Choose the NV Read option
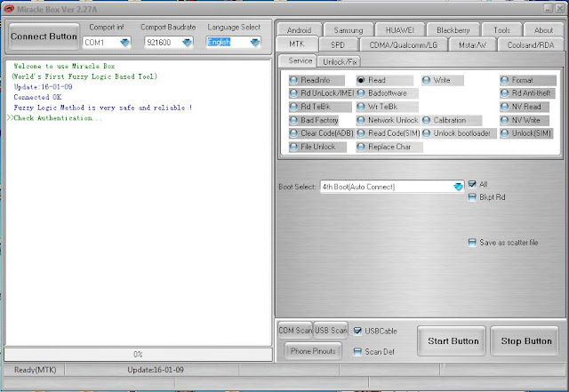 524,107
